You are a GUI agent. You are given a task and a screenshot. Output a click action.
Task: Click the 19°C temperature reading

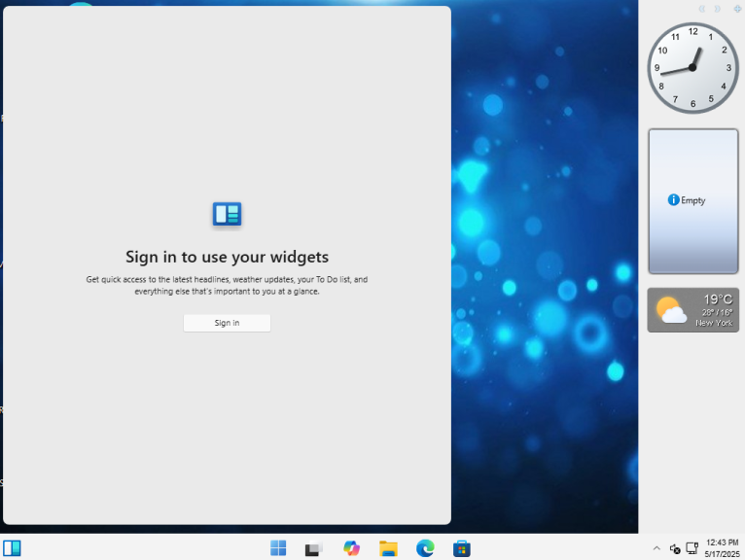point(718,299)
